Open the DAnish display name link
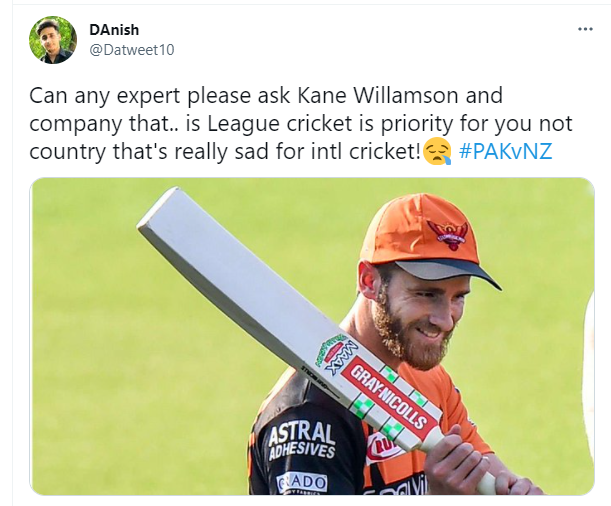The height and width of the screenshot is (506, 611). (114, 30)
